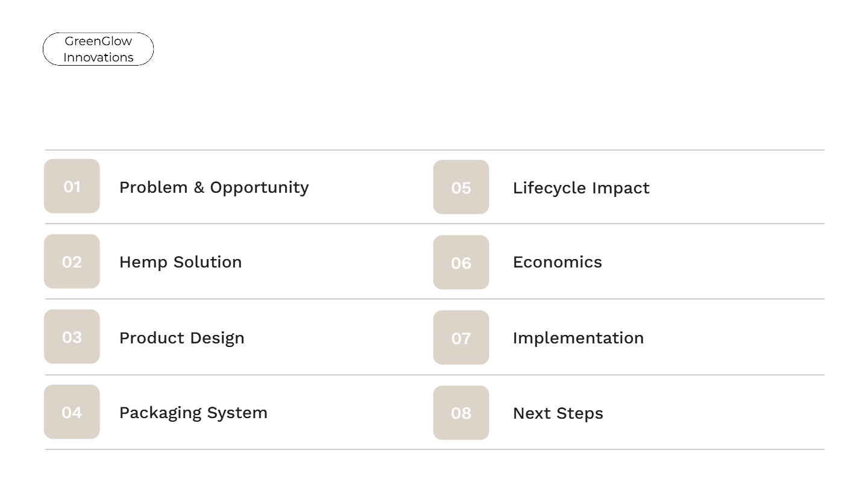Open the Product Design agenda item
This screenshot has width=868, height=488.
181,338
